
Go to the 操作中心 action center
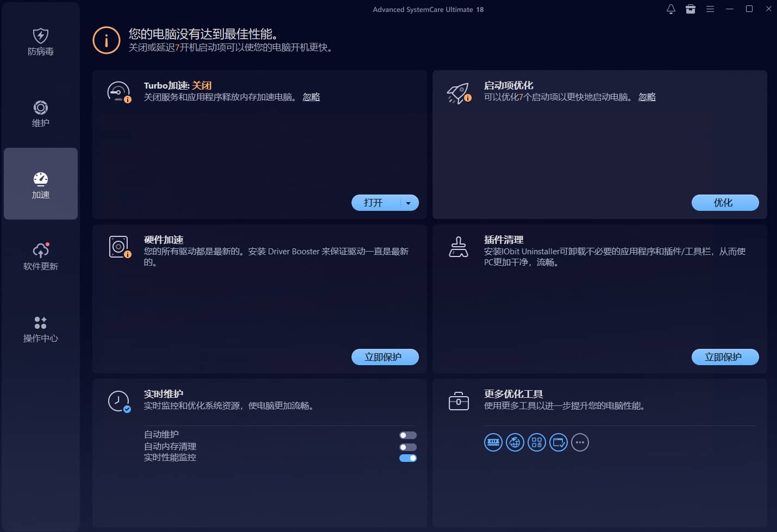[41, 328]
